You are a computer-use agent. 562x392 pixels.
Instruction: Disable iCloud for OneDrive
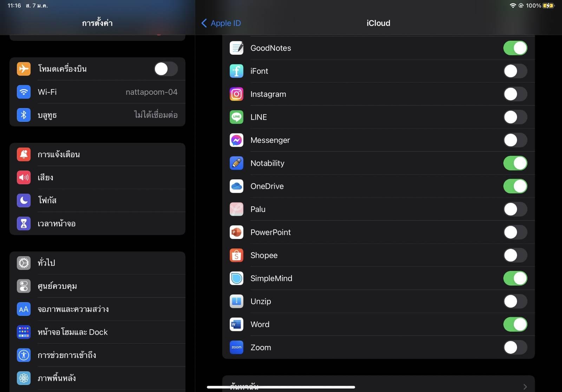point(515,186)
